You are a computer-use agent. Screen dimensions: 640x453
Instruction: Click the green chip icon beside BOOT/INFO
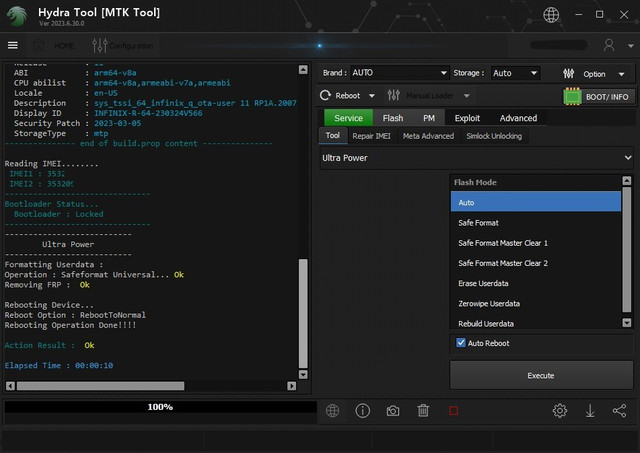[x=572, y=97]
